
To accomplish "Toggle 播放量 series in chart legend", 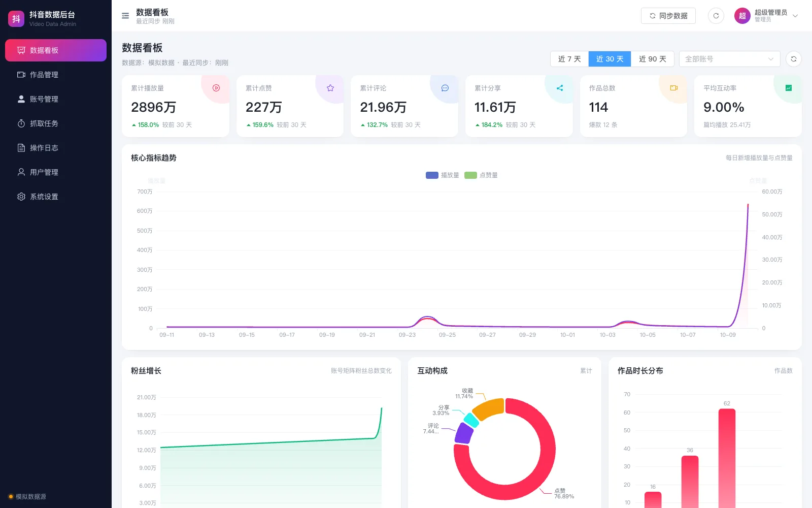I will [443, 175].
